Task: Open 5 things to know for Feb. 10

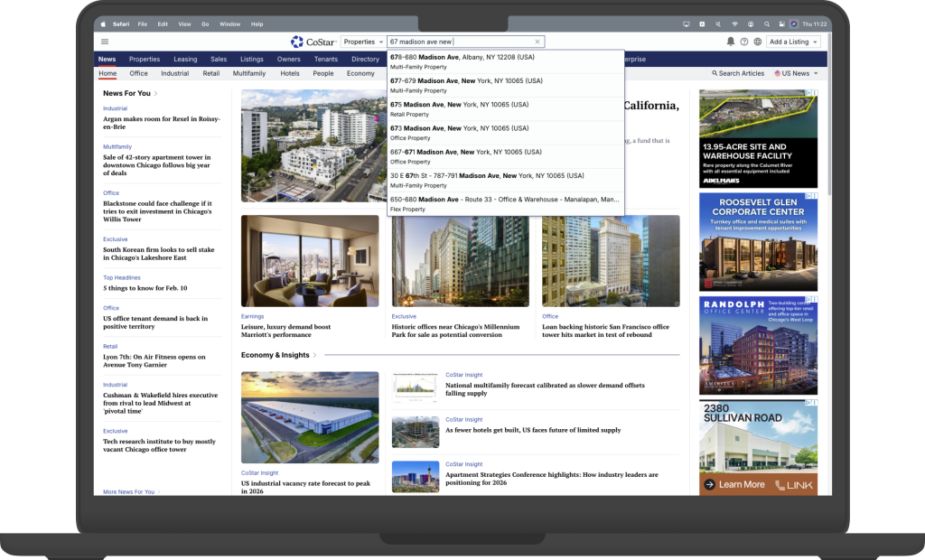Action: (x=145, y=288)
